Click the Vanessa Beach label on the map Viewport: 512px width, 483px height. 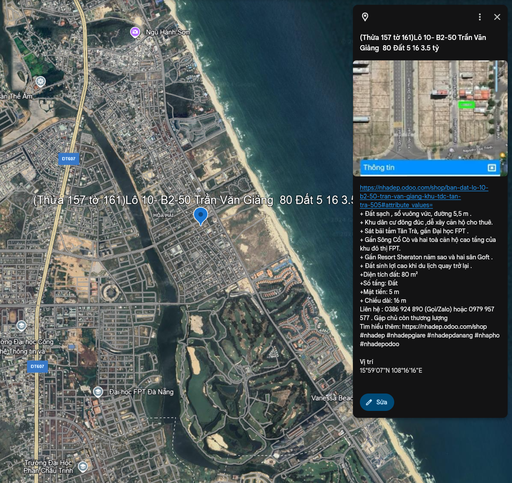point(332,398)
